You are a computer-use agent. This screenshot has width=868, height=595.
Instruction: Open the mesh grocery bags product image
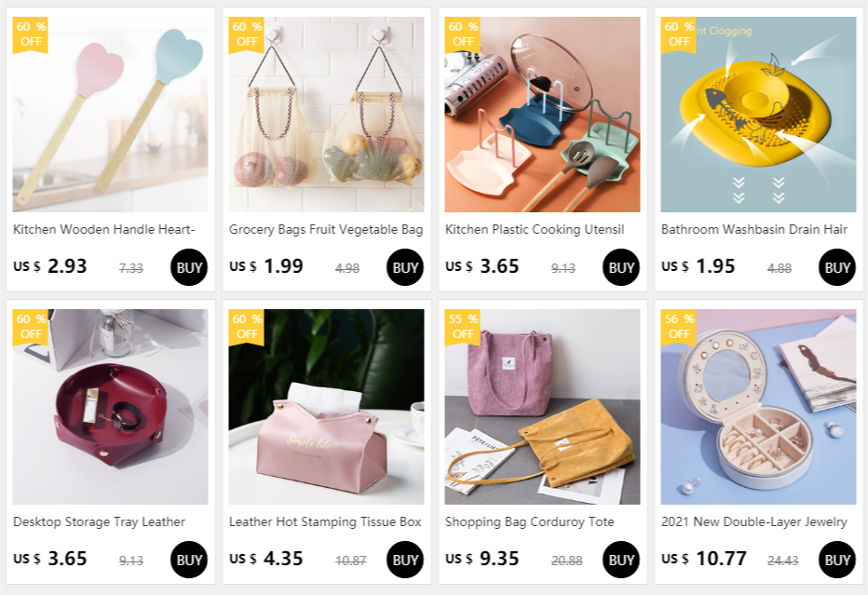(x=326, y=114)
